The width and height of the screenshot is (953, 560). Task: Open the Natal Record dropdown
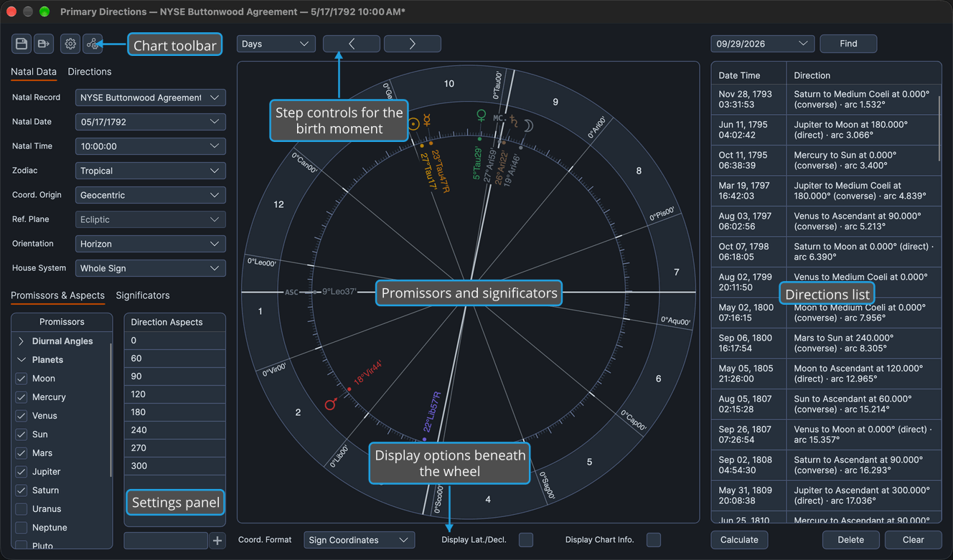pyautogui.click(x=151, y=98)
